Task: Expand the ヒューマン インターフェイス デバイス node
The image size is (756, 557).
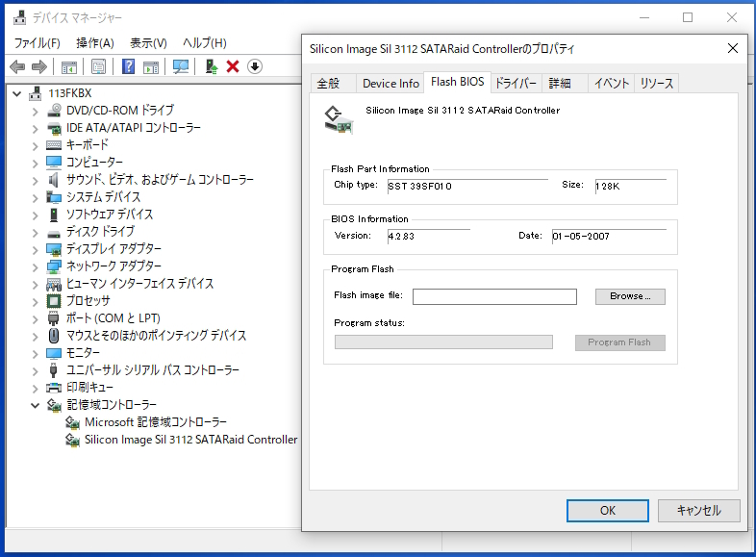Action: [x=35, y=285]
